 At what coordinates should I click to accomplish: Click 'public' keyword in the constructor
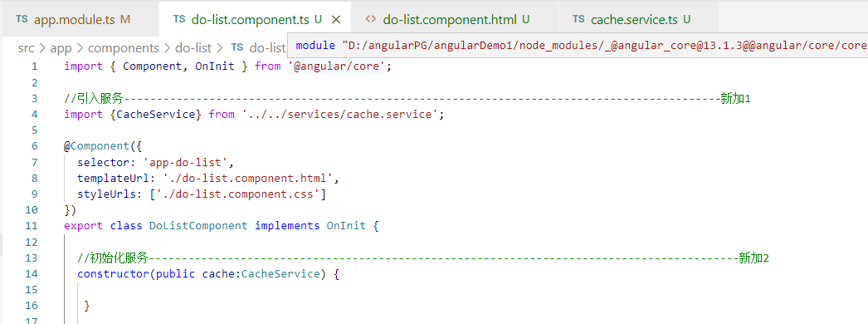[x=175, y=273]
